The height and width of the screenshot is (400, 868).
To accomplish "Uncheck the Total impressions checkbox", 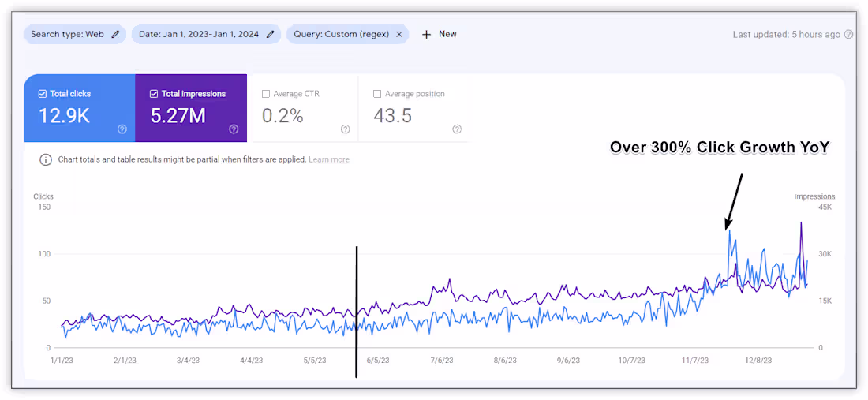I will click(x=154, y=94).
